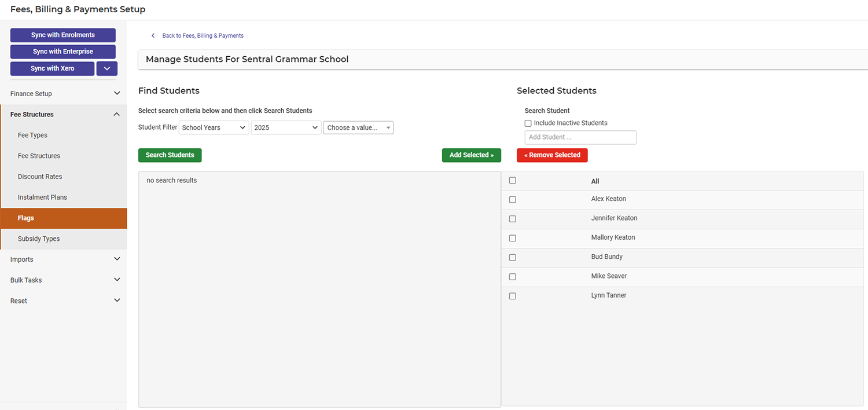Open the School Years filter dropdown
Viewport: 868px width, 410px height.
pyautogui.click(x=214, y=127)
